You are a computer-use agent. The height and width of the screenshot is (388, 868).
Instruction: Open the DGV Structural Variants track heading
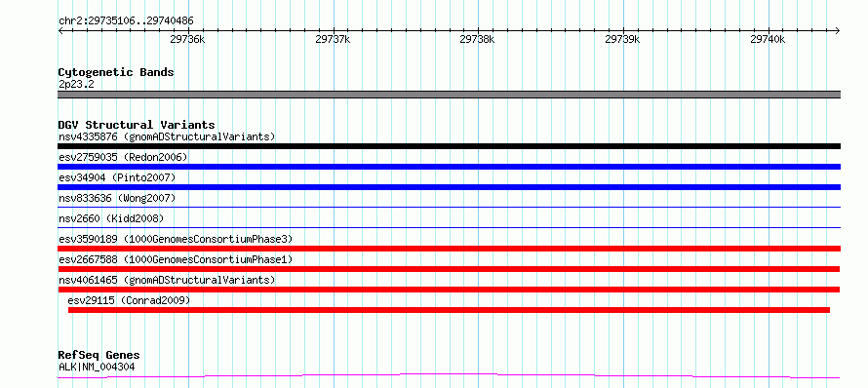point(137,125)
